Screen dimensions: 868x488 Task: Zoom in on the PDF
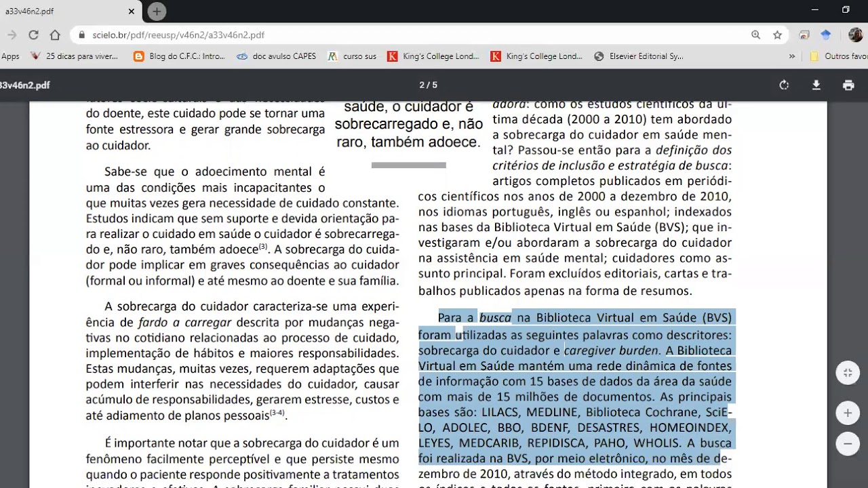point(848,413)
